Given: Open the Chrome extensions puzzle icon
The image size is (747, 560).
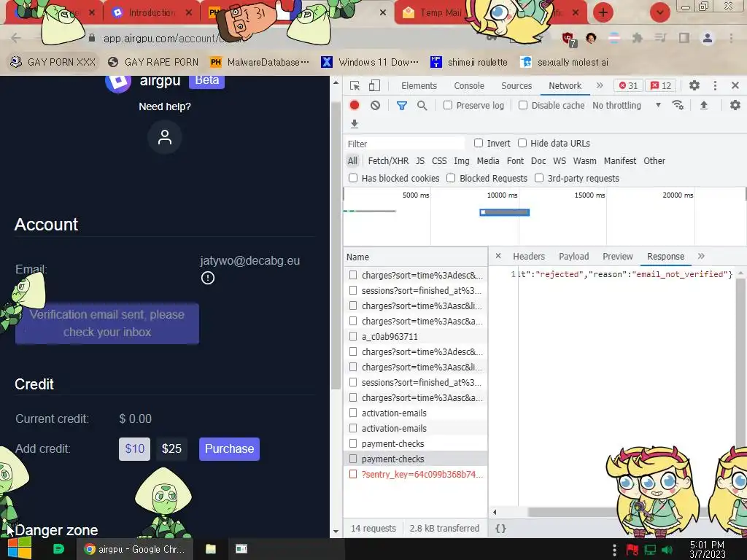Looking at the screenshot, I should point(637,38).
